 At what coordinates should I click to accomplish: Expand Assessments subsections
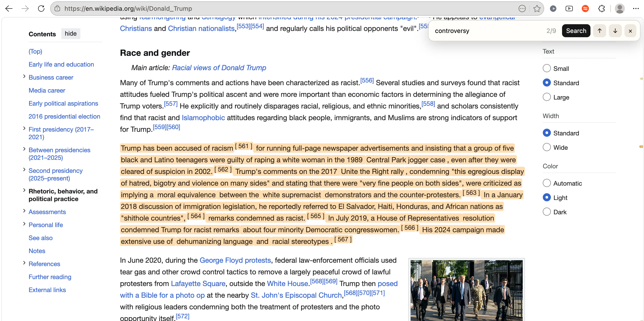(24, 211)
